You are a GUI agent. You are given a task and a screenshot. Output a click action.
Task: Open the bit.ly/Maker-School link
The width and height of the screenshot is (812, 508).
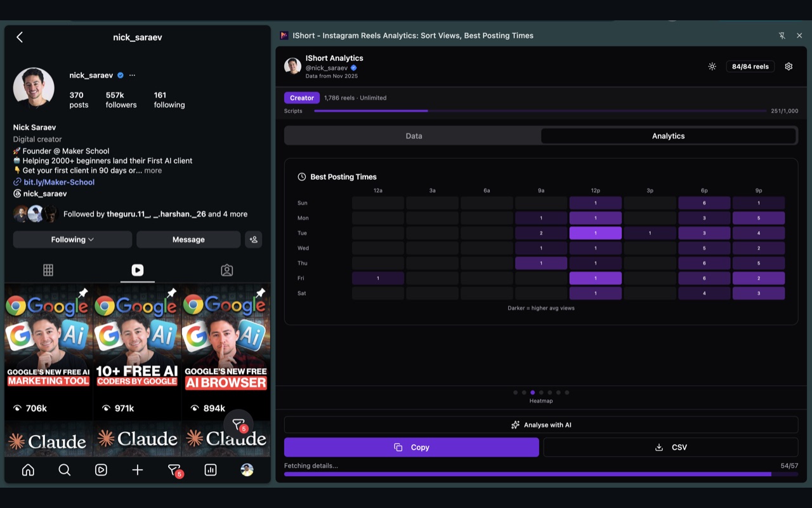59,182
